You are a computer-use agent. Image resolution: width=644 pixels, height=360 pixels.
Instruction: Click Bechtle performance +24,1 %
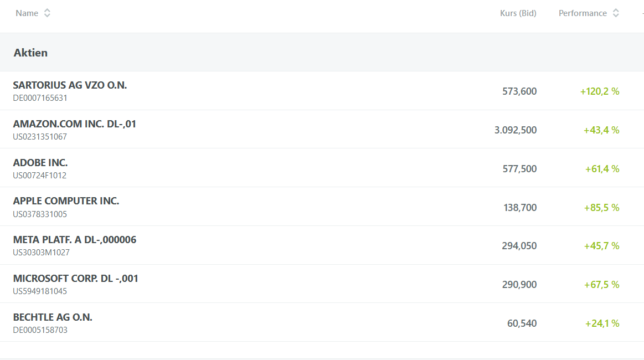(602, 323)
